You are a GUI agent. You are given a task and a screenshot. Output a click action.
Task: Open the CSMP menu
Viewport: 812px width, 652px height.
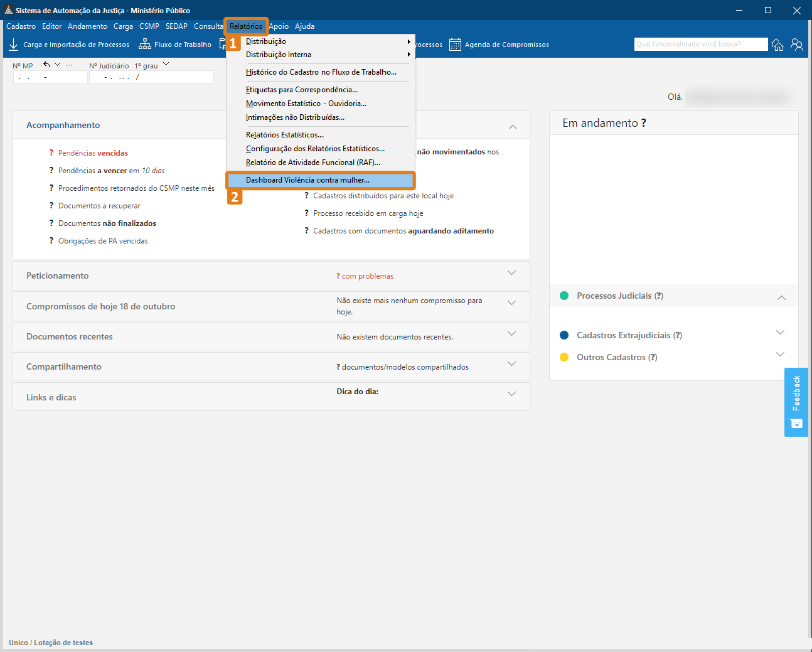coord(149,26)
